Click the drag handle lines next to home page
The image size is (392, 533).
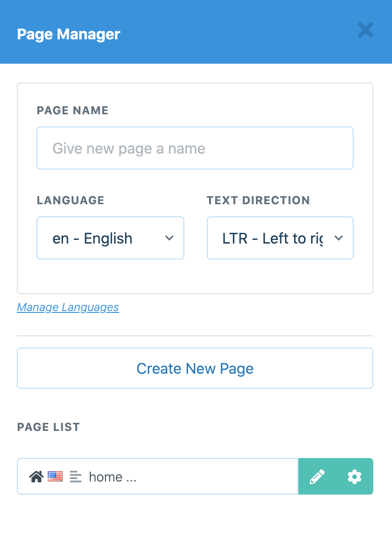coord(75,476)
